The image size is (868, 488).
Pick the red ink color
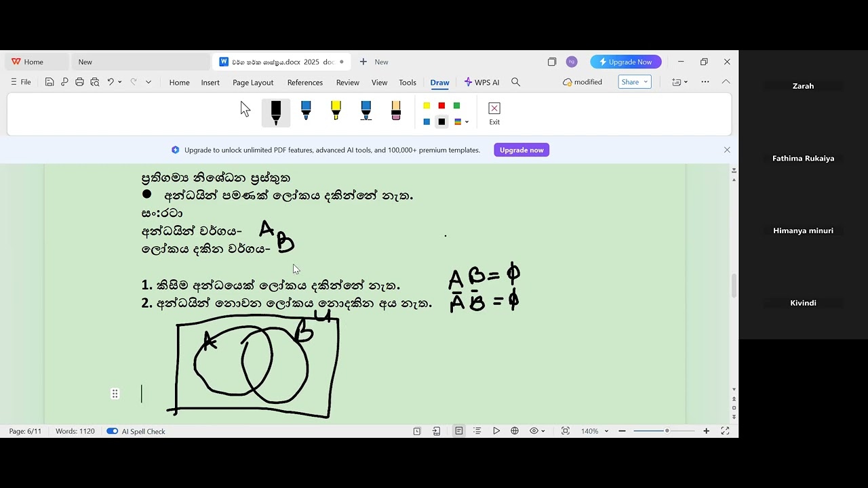pos(441,106)
